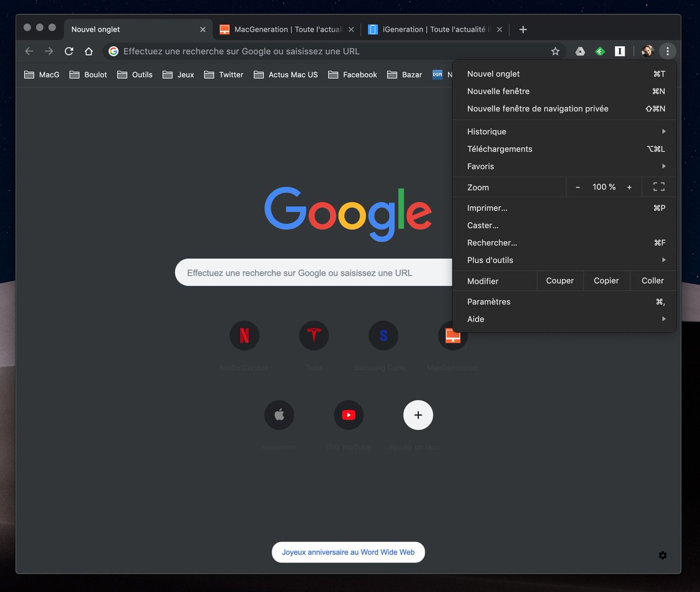This screenshot has height=592, width=700.
Task: Expand the Favoris submenu
Action: coord(564,166)
